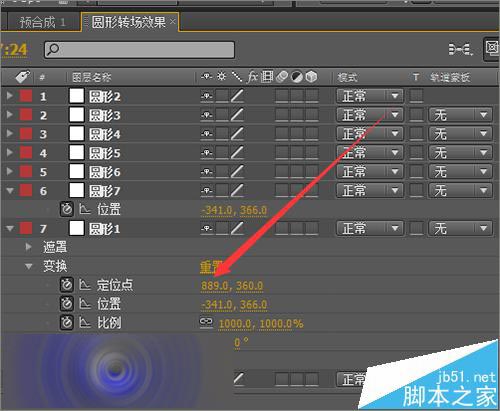This screenshot has width=500, height=411.
Task: Click the 轨道蒙板 column header
Action: click(450, 77)
